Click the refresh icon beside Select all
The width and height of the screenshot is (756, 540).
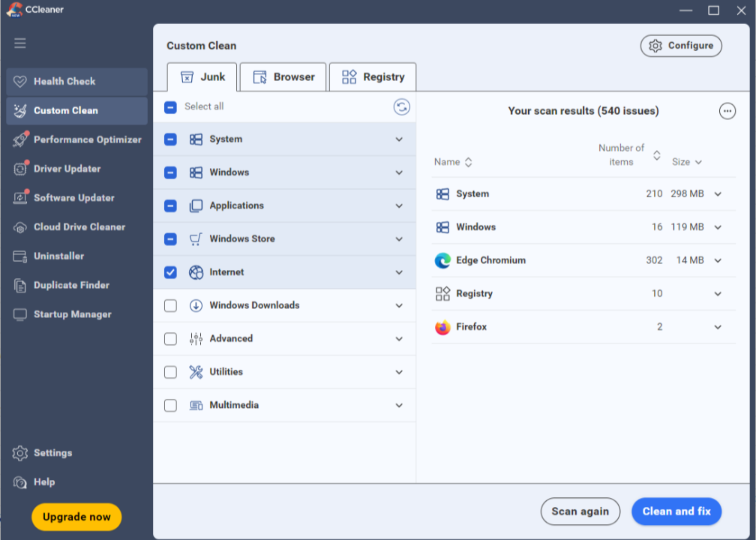coord(402,106)
